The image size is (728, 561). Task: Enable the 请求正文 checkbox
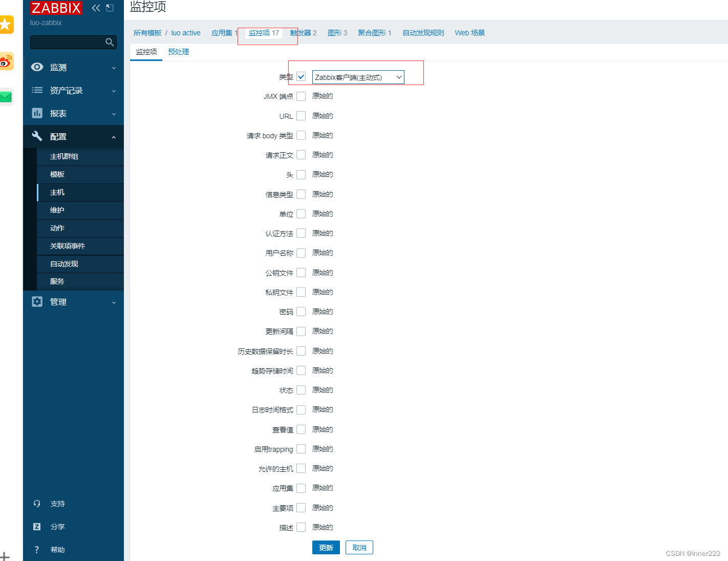[301, 155]
